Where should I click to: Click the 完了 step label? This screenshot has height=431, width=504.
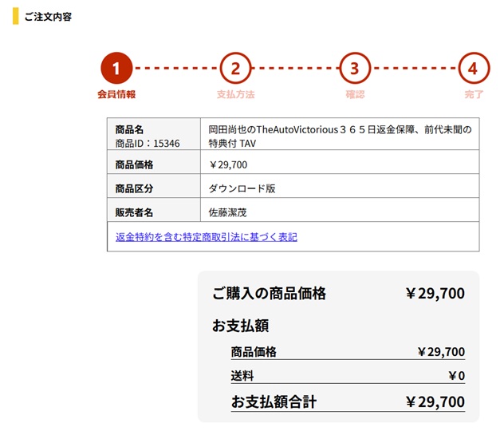(x=474, y=94)
